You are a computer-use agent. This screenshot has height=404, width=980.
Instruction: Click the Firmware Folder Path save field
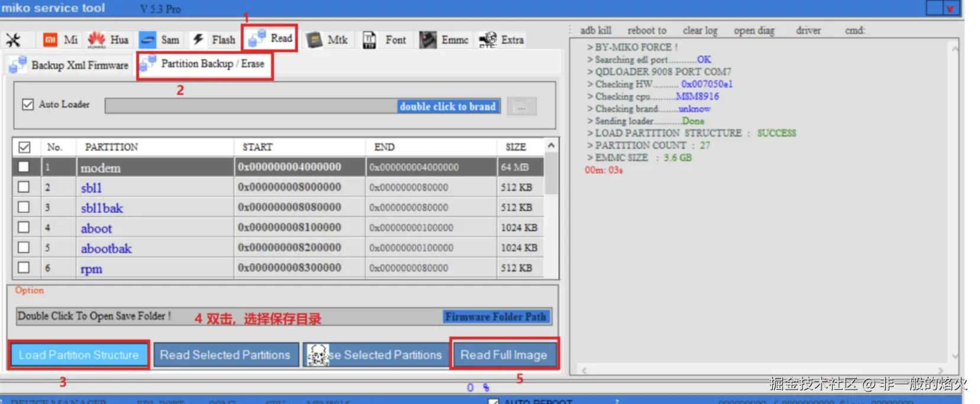click(284, 316)
